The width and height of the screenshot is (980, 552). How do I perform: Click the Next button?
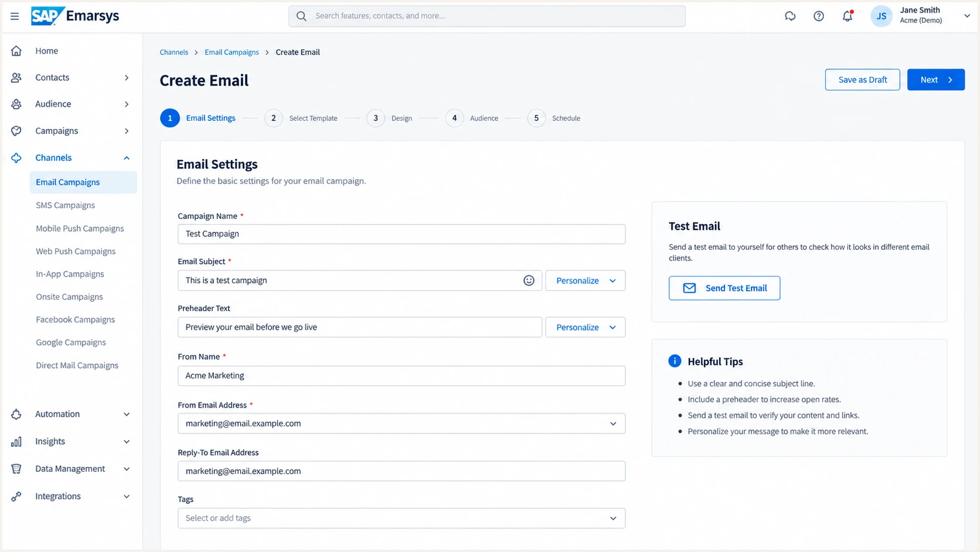point(935,80)
